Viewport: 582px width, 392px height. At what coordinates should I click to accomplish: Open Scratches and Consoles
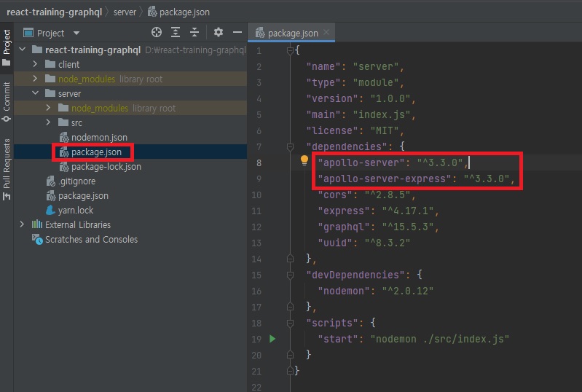(90, 240)
